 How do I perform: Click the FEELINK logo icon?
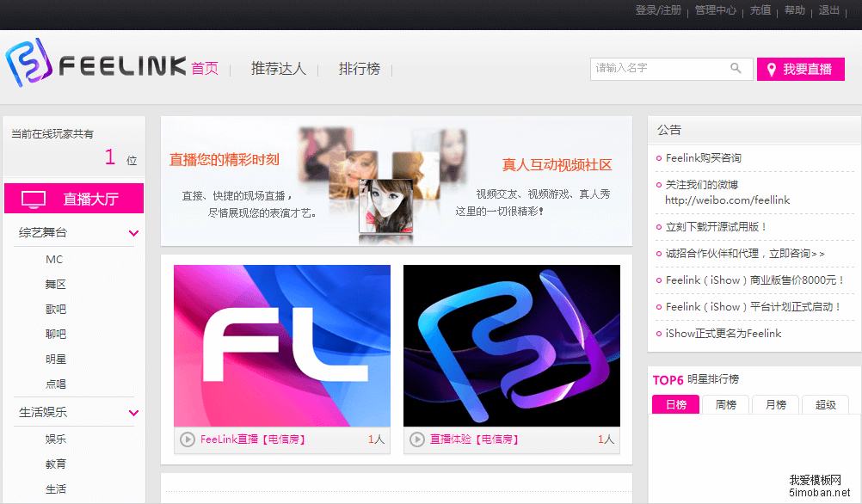(x=28, y=65)
